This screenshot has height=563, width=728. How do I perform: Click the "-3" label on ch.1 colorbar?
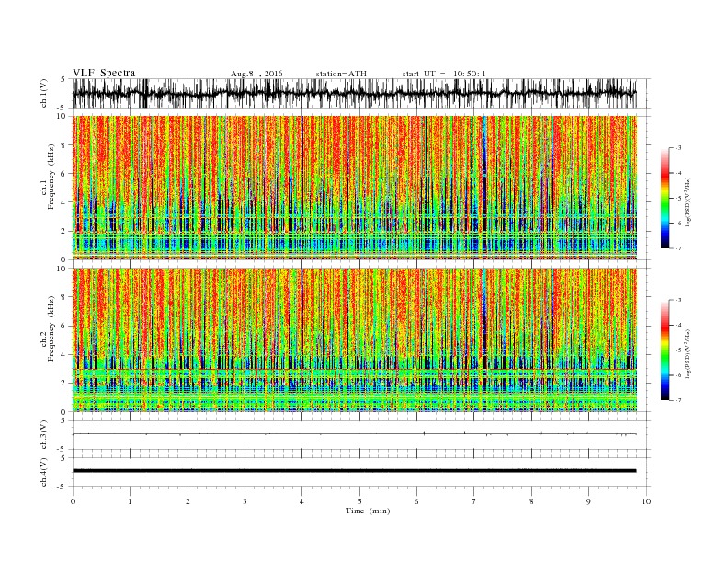click(x=677, y=148)
